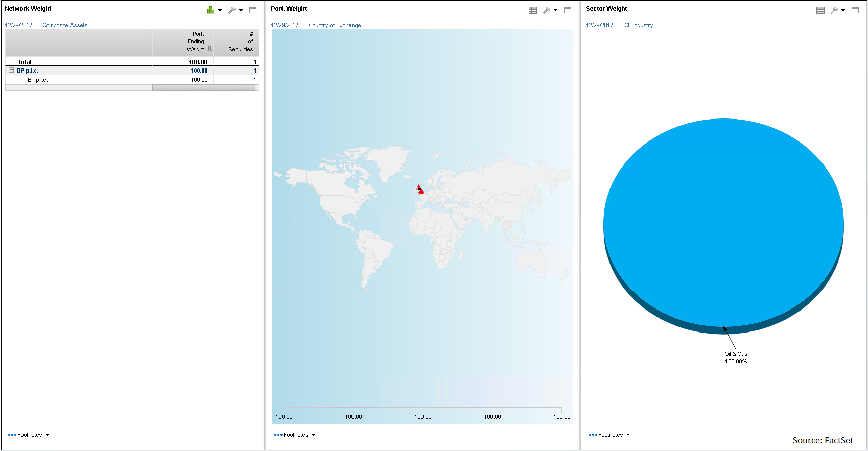Maximize the Sector Weight panel

click(855, 10)
